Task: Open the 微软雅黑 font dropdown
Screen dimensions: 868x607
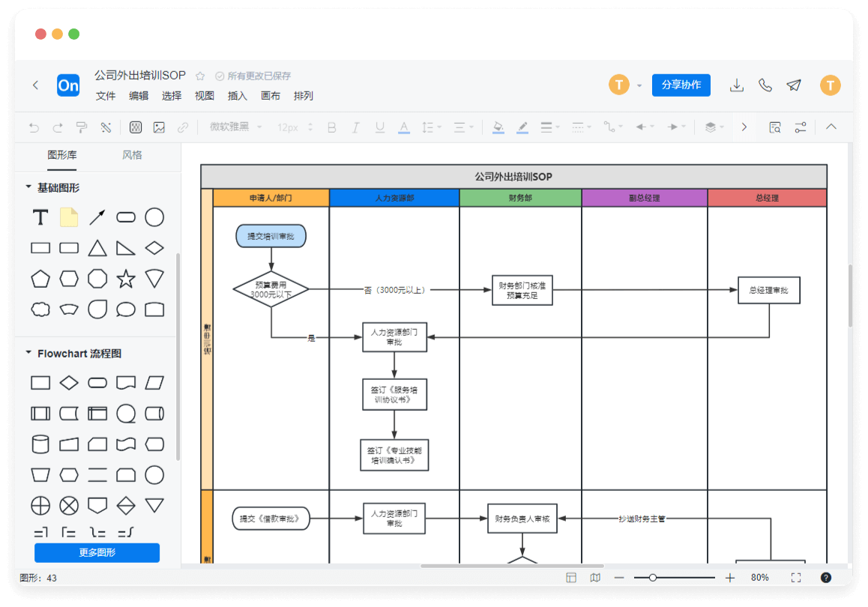Action: 235,127
